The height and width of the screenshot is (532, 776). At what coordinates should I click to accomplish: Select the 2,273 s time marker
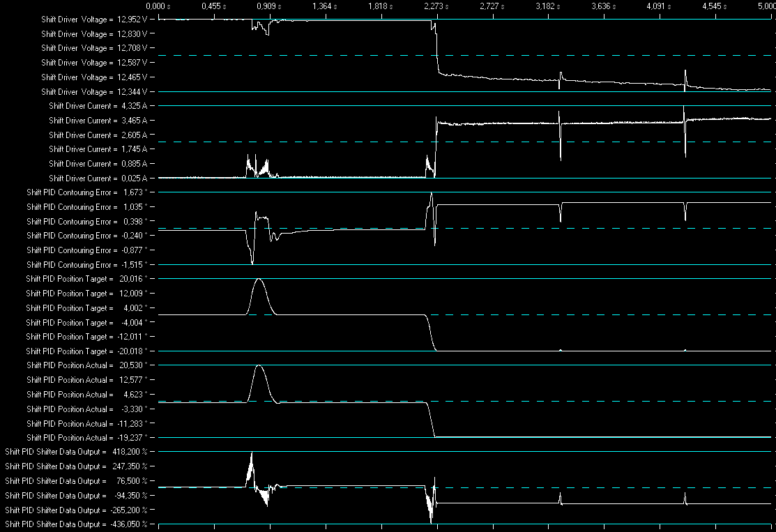tap(436, 6)
